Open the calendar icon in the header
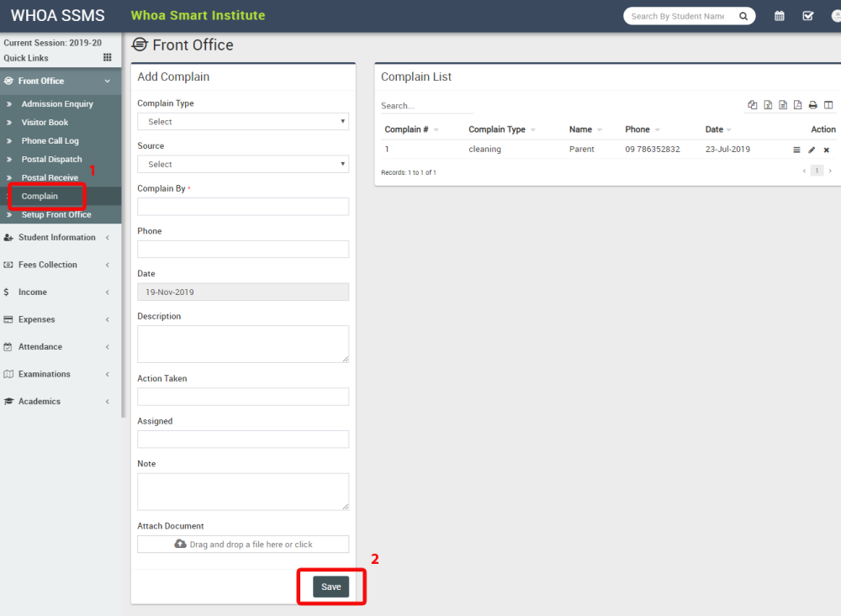841x616 pixels. pos(779,15)
